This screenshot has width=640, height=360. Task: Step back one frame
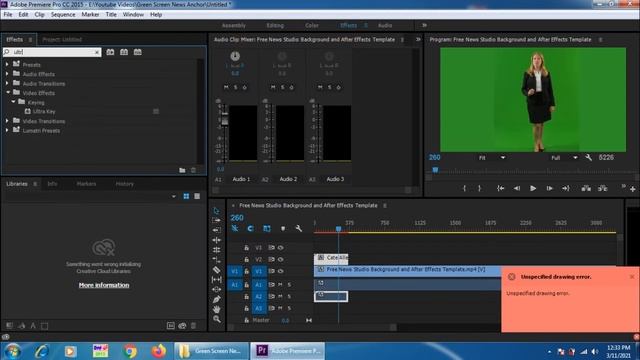pyautogui.click(x=517, y=188)
